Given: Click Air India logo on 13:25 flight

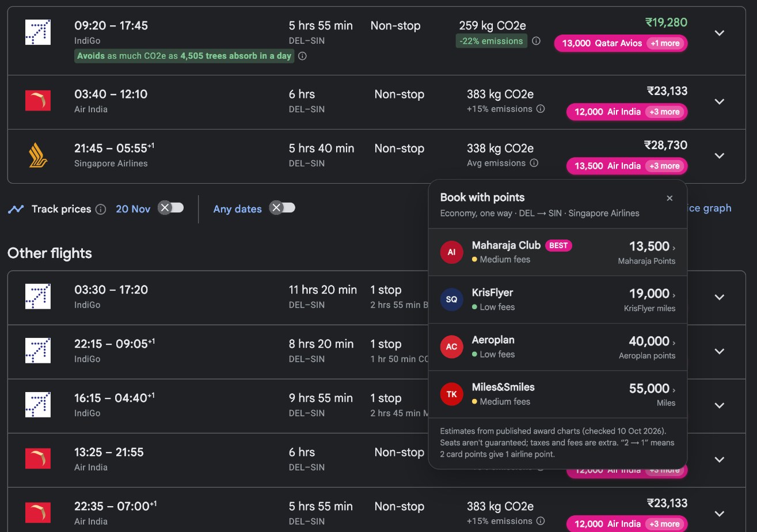Looking at the screenshot, I should 38,459.
